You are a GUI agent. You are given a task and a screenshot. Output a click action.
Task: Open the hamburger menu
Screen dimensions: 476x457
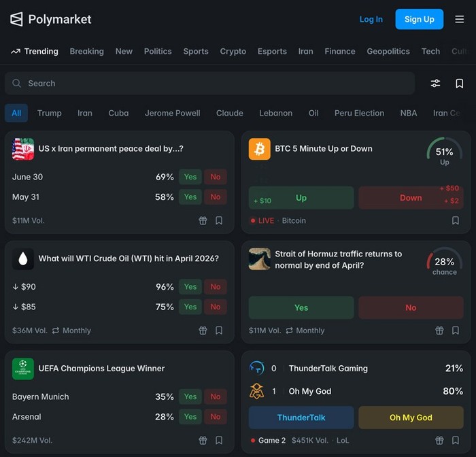coord(459,19)
